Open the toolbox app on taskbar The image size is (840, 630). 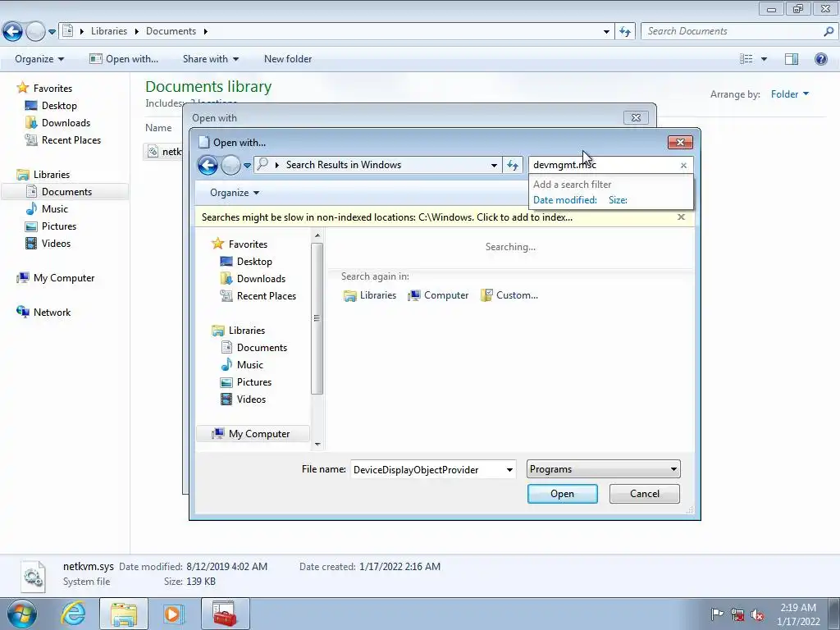tap(225, 614)
